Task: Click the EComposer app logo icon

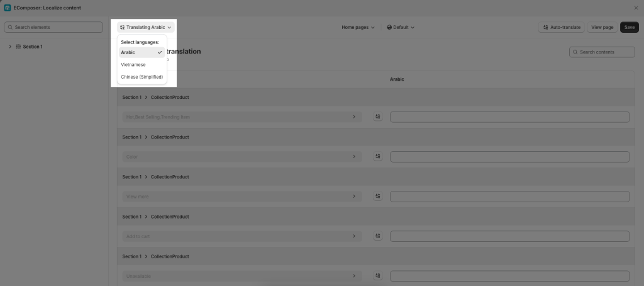Action: tap(8, 8)
